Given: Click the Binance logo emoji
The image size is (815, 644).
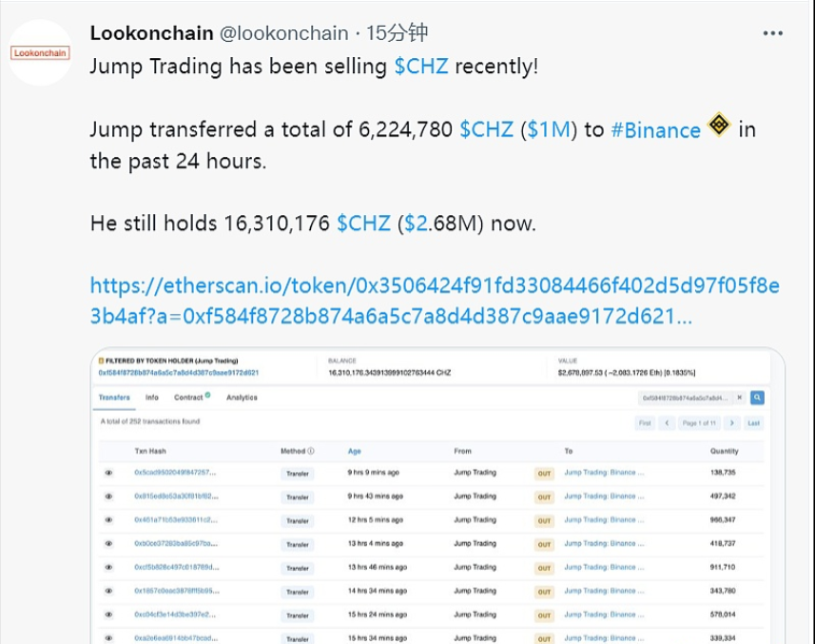Looking at the screenshot, I should pos(719,127).
